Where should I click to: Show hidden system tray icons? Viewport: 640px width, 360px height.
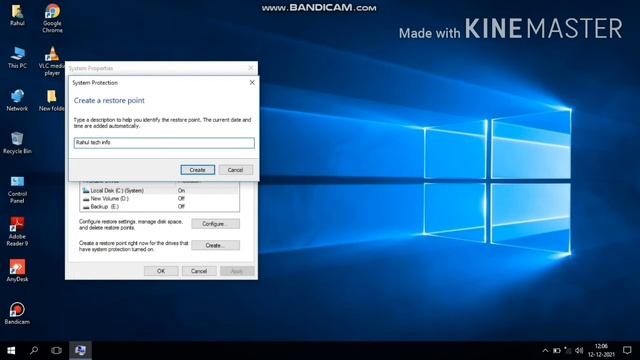pos(545,351)
